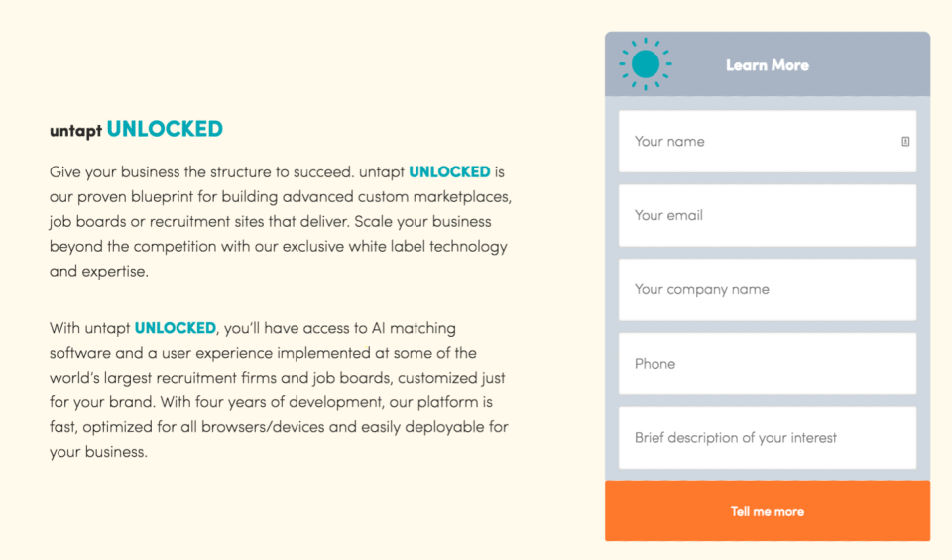
Task: Click into the Your company name field
Action: 768,289
